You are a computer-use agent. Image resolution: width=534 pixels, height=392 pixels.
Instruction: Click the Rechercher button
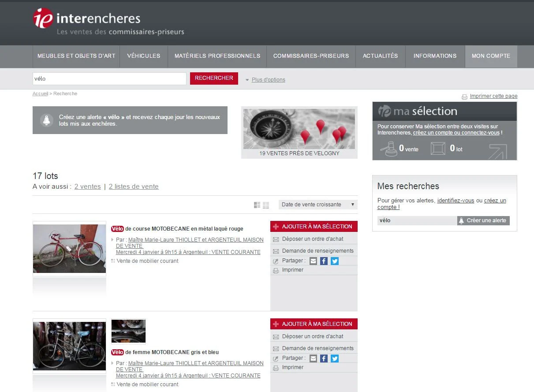[x=214, y=78]
